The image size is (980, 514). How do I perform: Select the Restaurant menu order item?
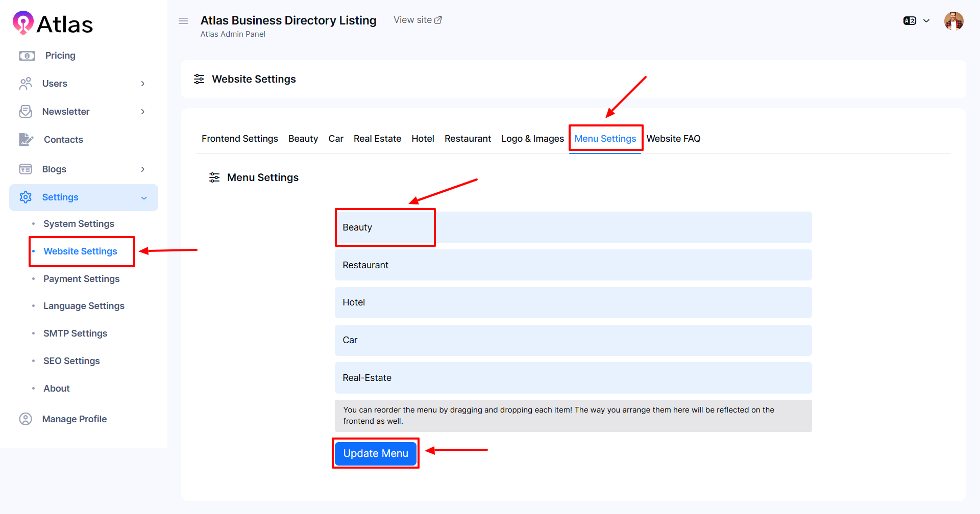tap(573, 265)
